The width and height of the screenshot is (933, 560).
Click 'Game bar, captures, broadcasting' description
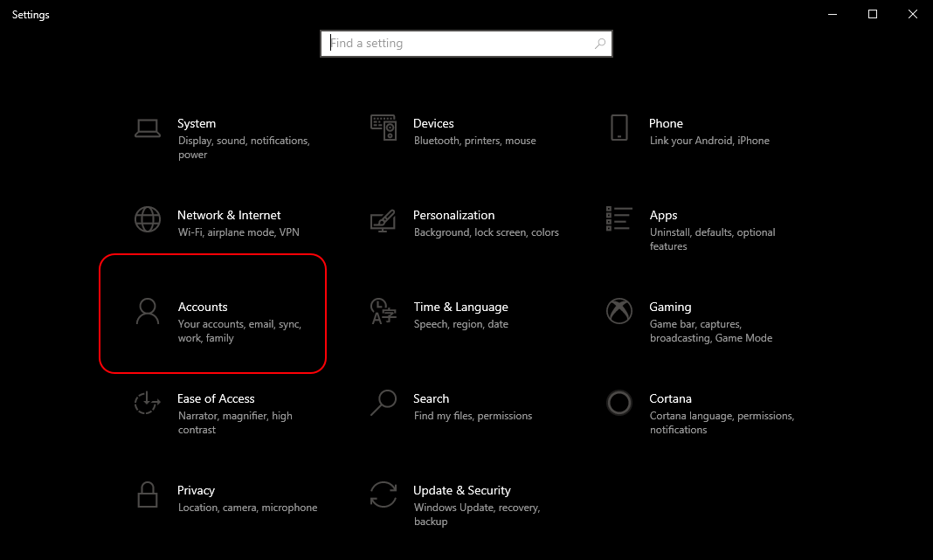(711, 331)
